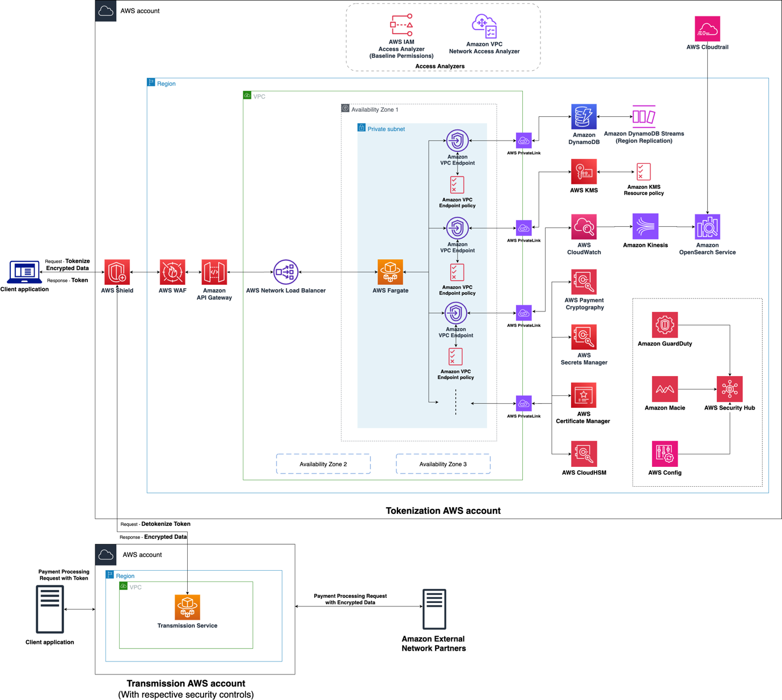Click the AWS Shield icon
The image size is (782, 700).
117,272
